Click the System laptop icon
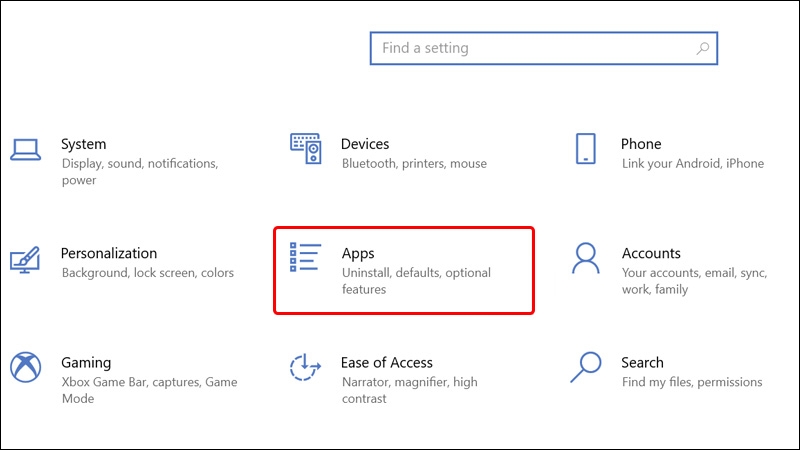 (x=26, y=150)
